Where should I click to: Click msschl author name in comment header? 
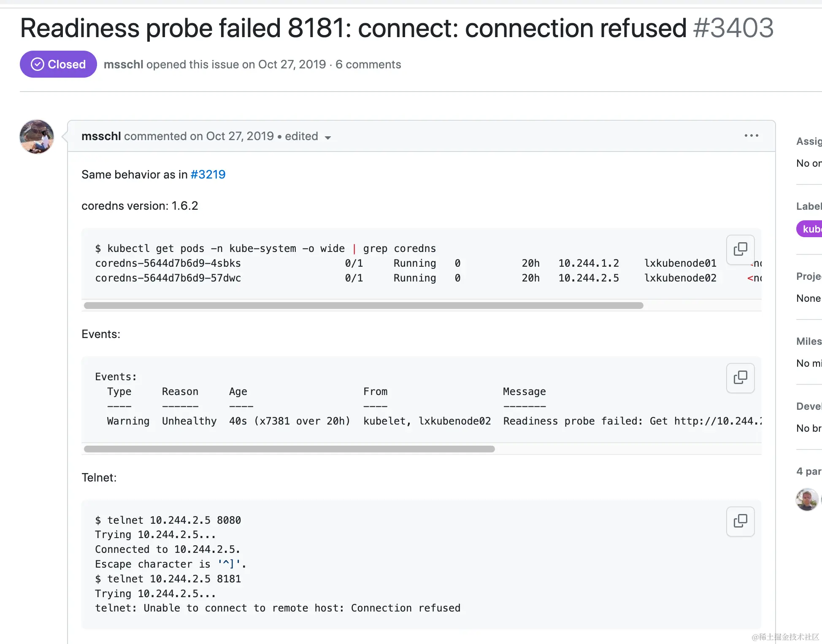101,136
